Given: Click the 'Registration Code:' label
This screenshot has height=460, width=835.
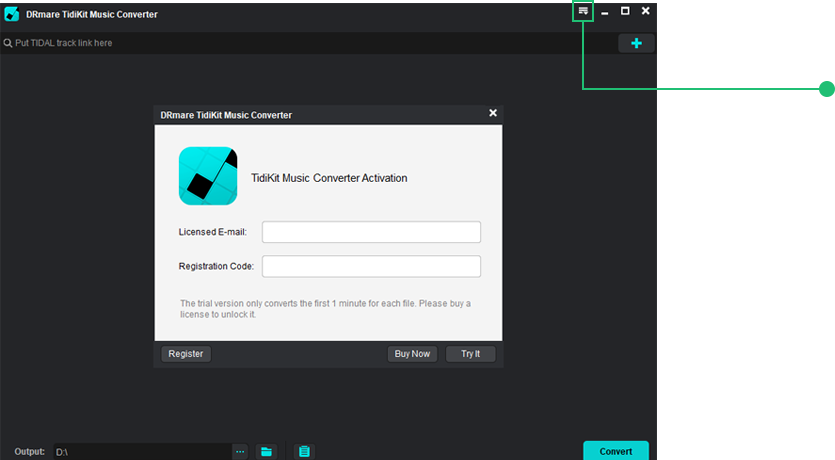Looking at the screenshot, I should [x=216, y=266].
